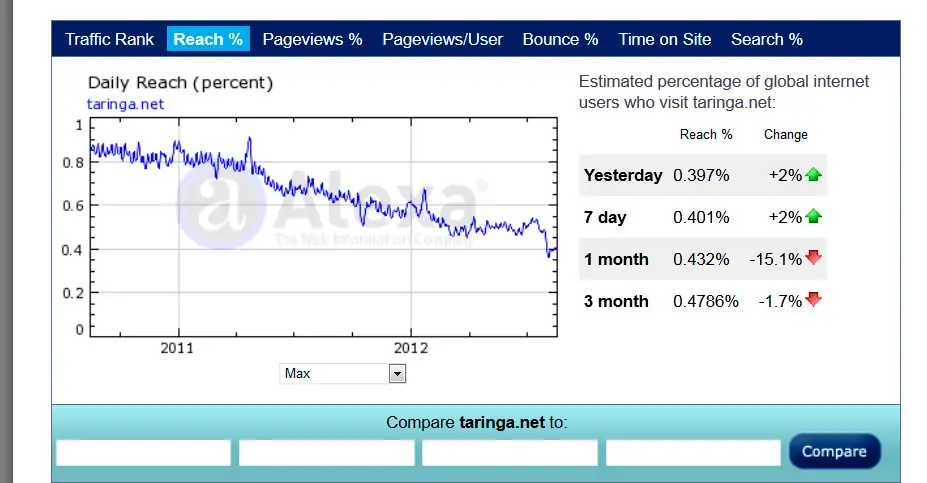The width and height of the screenshot is (927, 483).
Task: Click the 0.397% reach value
Action: click(701, 176)
